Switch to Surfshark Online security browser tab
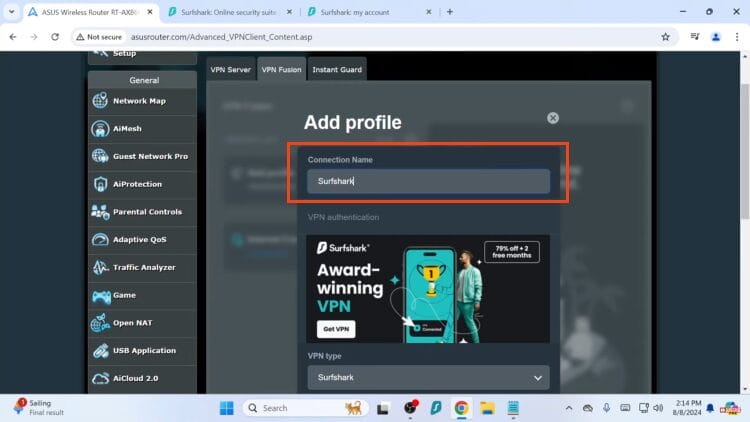The width and height of the screenshot is (750, 422). point(229,12)
